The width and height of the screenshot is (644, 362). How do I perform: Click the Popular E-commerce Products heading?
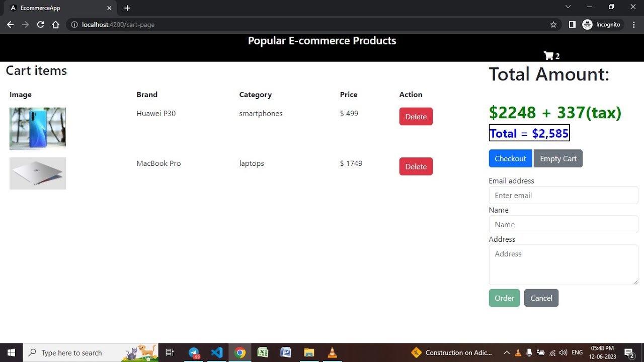click(x=322, y=41)
